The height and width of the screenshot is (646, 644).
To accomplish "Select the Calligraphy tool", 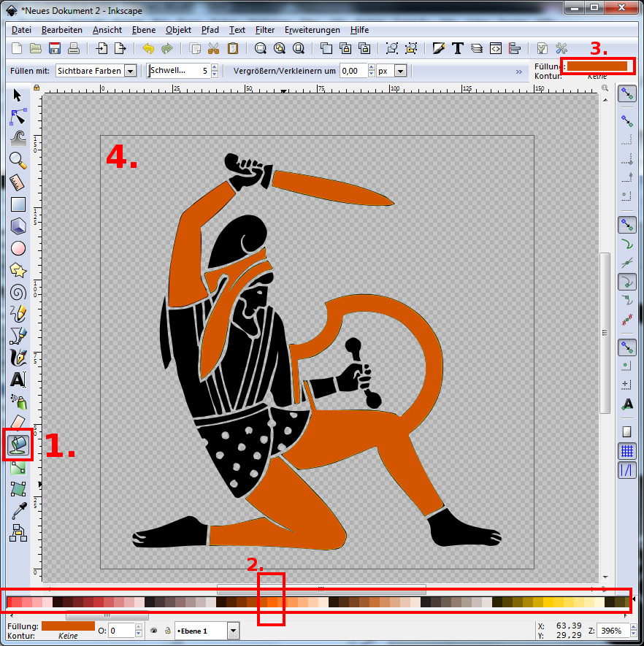I will click(18, 358).
